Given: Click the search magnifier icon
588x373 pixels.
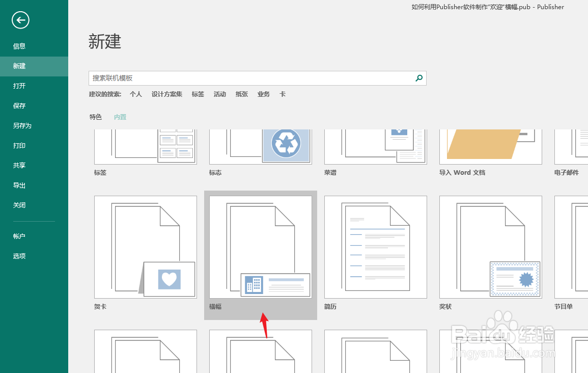Looking at the screenshot, I should 418,78.
